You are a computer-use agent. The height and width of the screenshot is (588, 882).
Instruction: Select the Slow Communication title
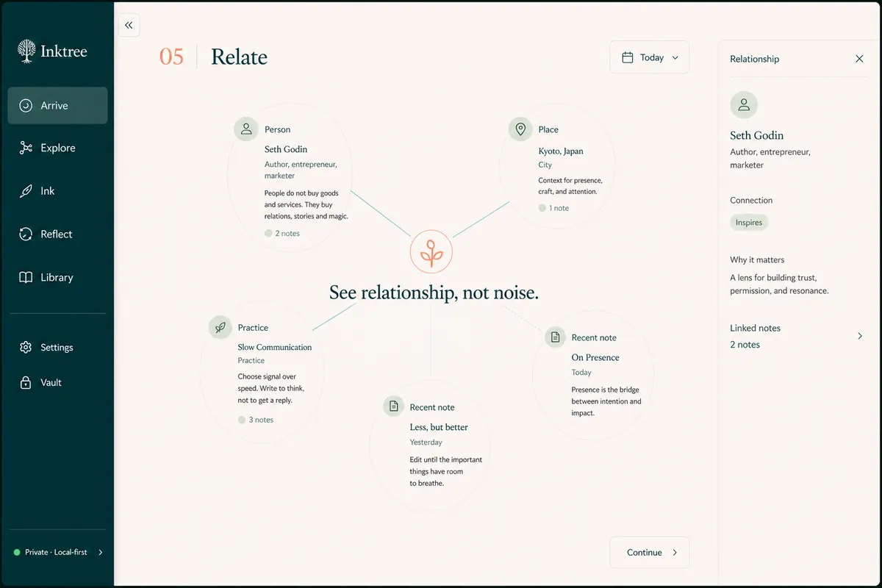click(x=275, y=347)
